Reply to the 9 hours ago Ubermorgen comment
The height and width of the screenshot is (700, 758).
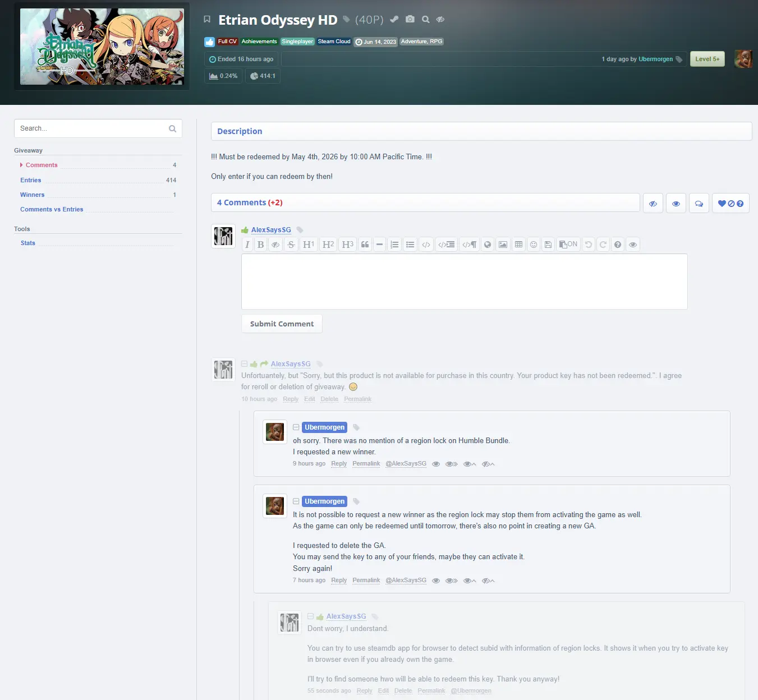coord(339,464)
